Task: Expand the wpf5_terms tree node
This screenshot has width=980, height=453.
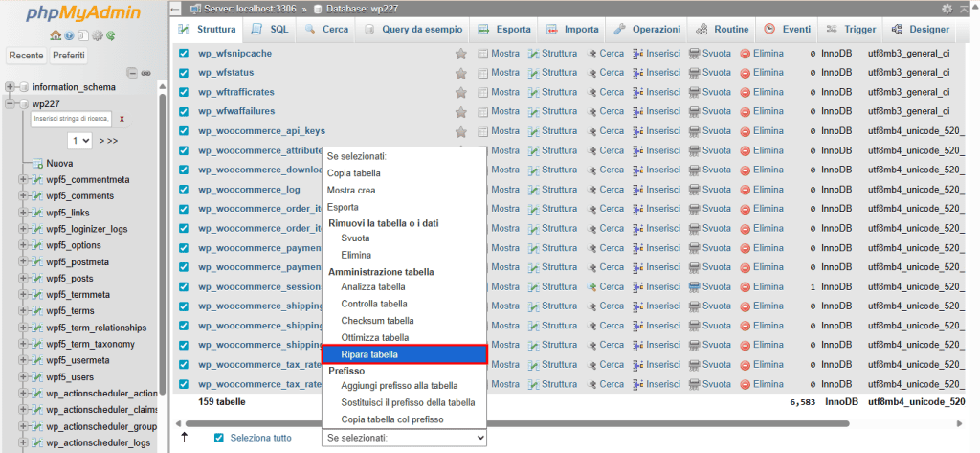Action: click(23, 311)
